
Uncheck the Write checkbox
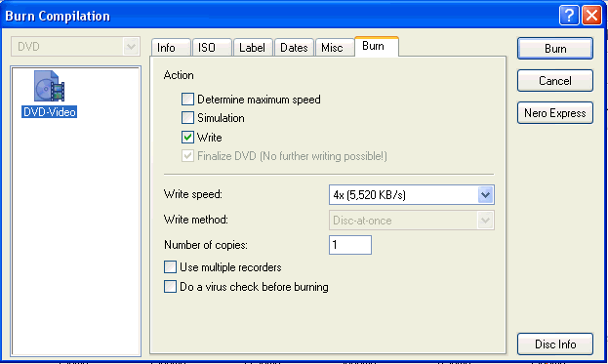click(187, 137)
